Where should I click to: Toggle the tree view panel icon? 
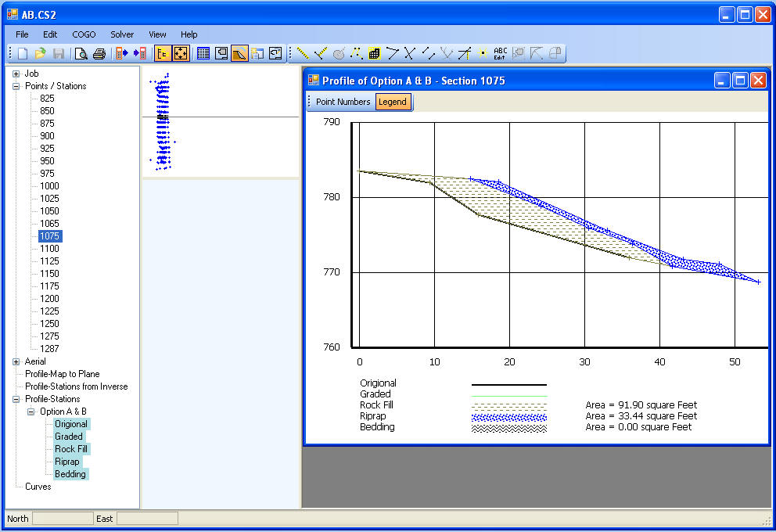click(x=163, y=53)
